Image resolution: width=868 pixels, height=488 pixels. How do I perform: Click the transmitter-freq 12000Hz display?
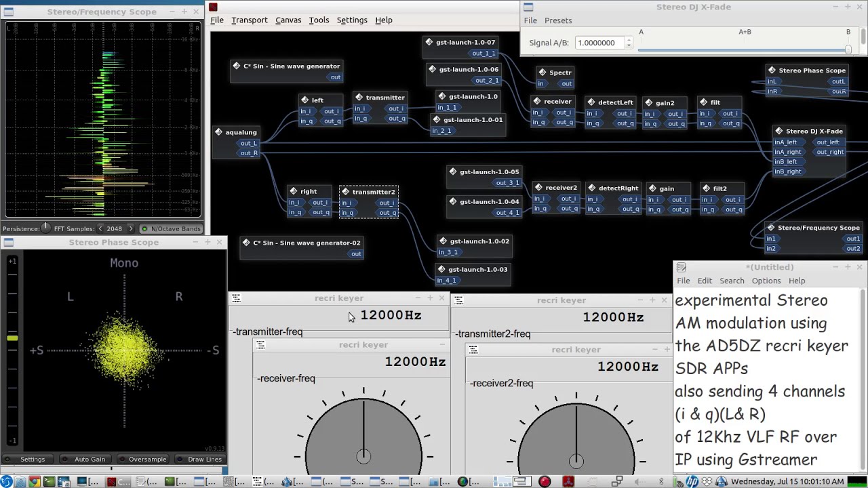391,315
